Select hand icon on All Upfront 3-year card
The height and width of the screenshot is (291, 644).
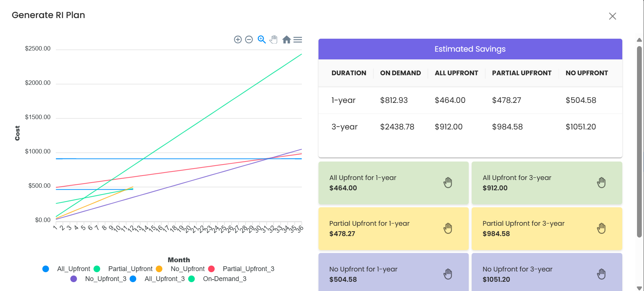(x=601, y=183)
